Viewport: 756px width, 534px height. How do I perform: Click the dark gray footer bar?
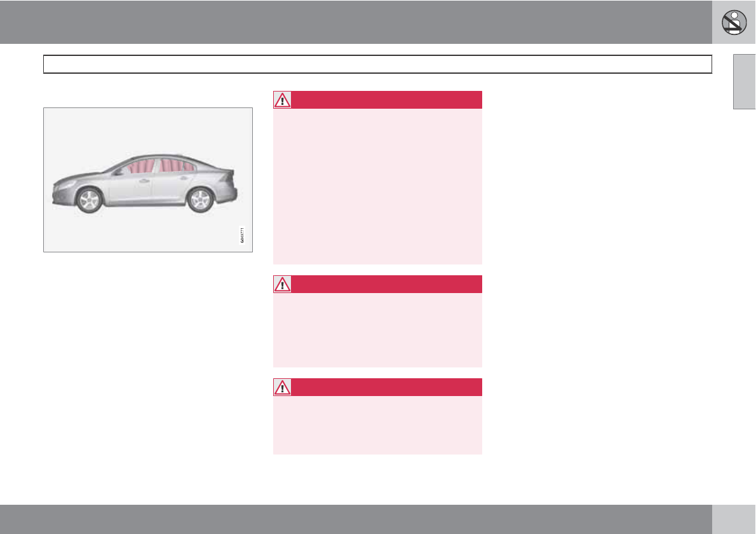356,519
